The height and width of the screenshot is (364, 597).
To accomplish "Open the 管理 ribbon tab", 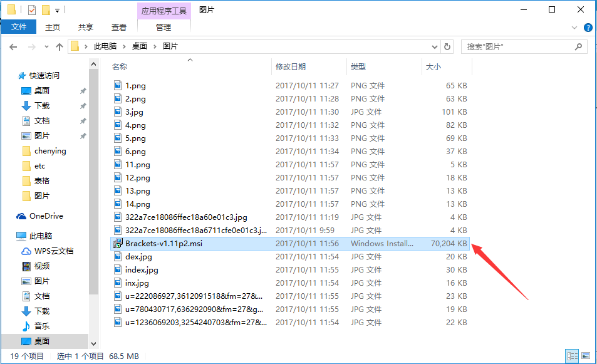I will [x=164, y=27].
